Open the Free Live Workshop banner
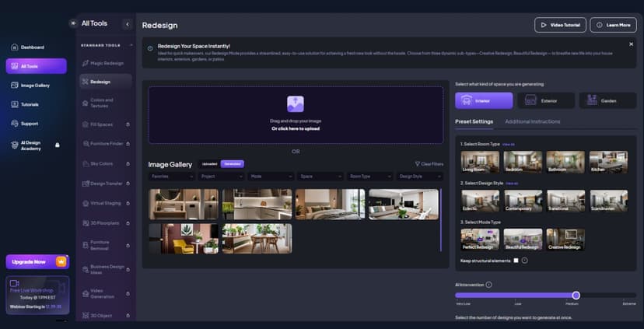The width and height of the screenshot is (644, 329). pyautogui.click(x=37, y=295)
